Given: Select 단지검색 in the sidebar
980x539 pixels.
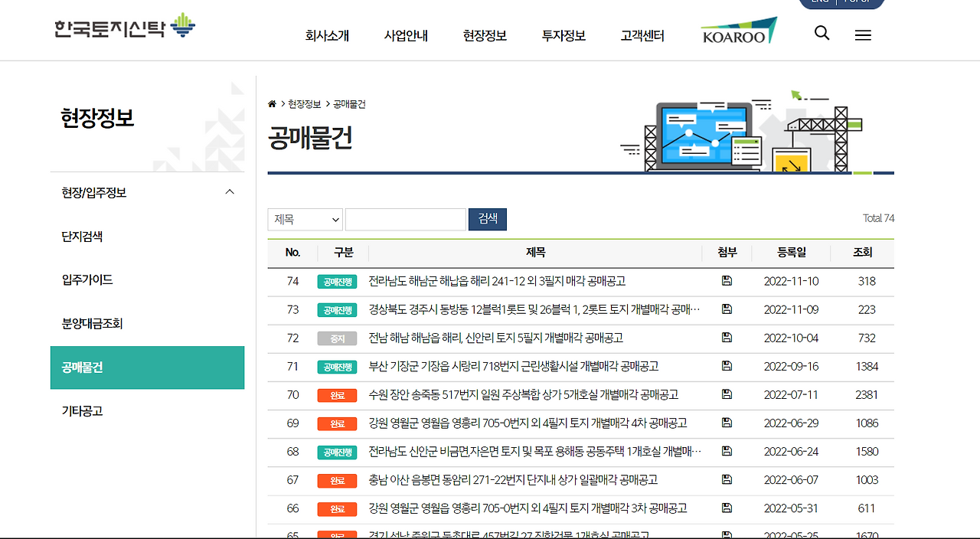Looking at the screenshot, I should 82,237.
